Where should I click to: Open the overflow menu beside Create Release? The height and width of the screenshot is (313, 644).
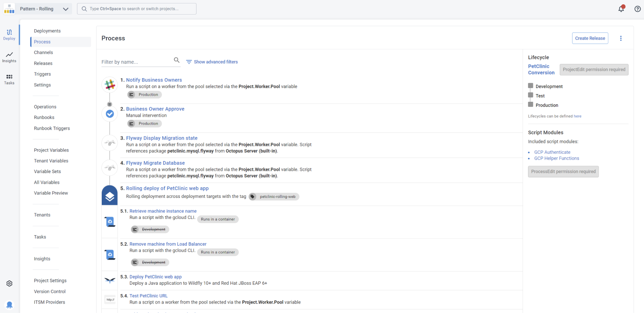coord(621,38)
